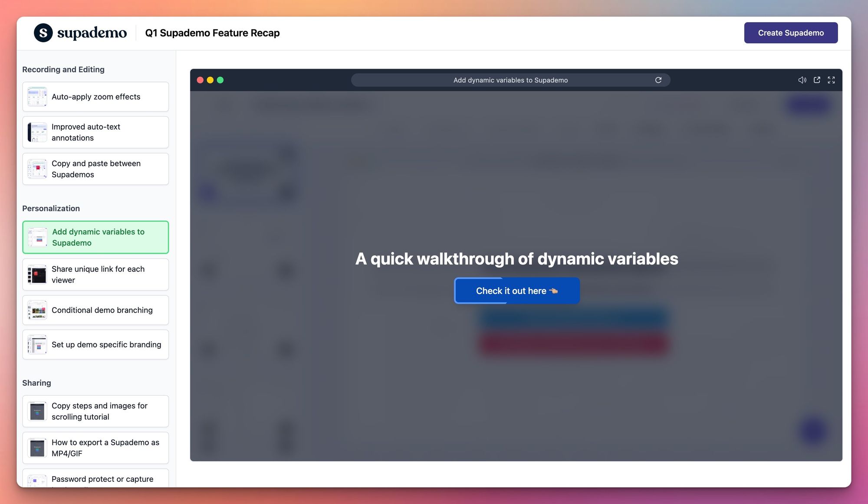
Task: Click the Check it out here button
Action: pos(517,291)
